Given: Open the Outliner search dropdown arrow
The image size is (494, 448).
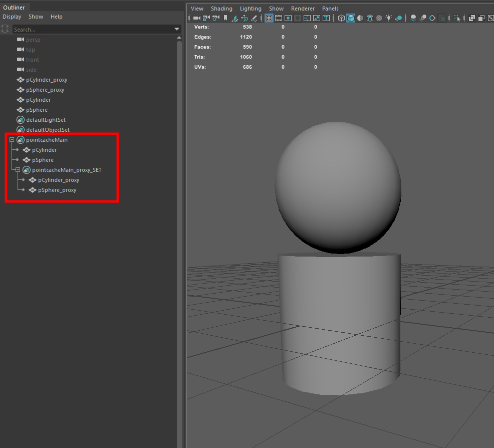Looking at the screenshot, I should point(176,29).
